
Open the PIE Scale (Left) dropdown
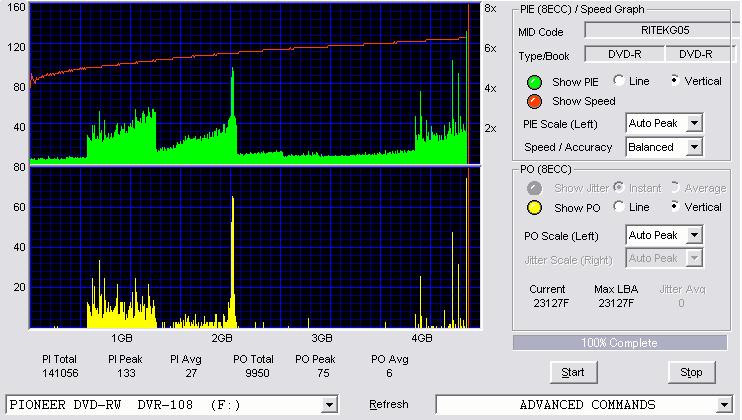(x=694, y=123)
